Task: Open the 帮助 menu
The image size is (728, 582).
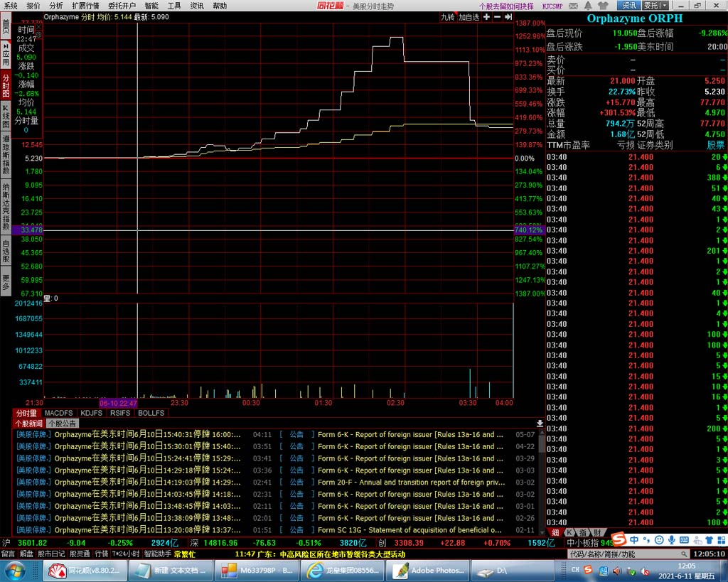Action: (220, 6)
